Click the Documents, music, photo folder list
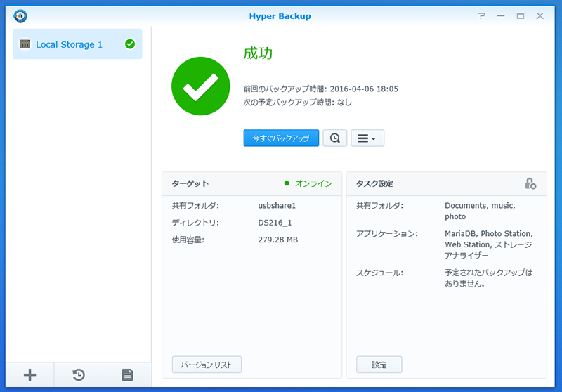Screen dimensions: 562x392 [480, 211]
